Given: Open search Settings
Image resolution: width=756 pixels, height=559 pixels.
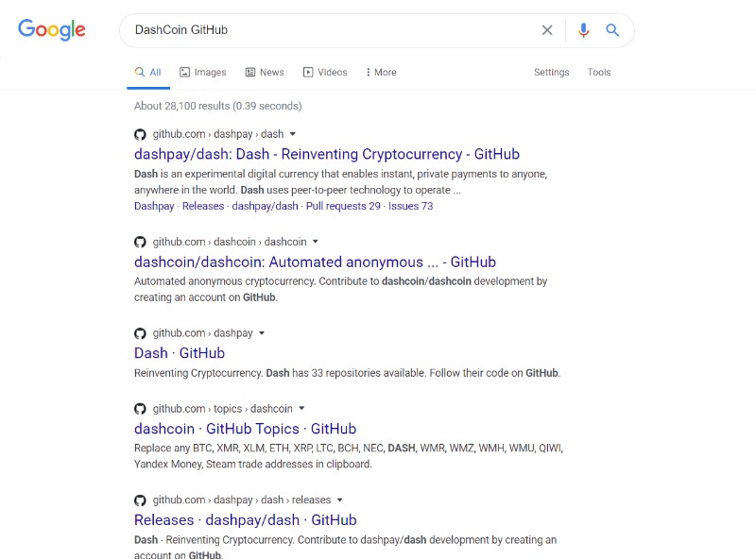Looking at the screenshot, I should (x=552, y=73).
